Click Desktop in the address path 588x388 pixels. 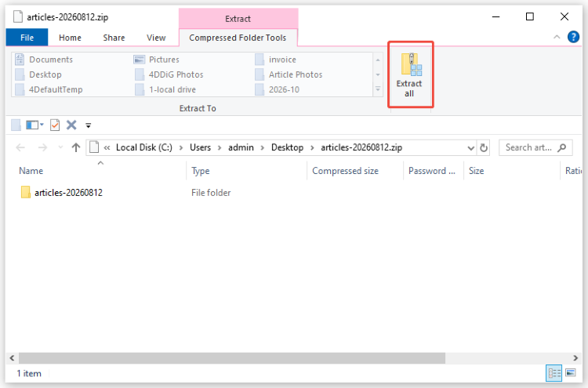287,147
